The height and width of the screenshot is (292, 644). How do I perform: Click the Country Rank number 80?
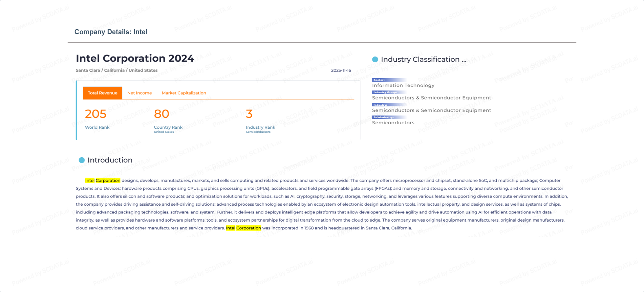click(x=162, y=114)
